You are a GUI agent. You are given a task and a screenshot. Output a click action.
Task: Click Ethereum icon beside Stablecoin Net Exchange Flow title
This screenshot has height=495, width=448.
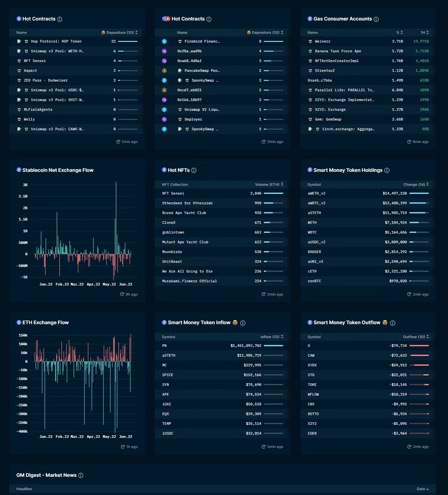click(19, 170)
